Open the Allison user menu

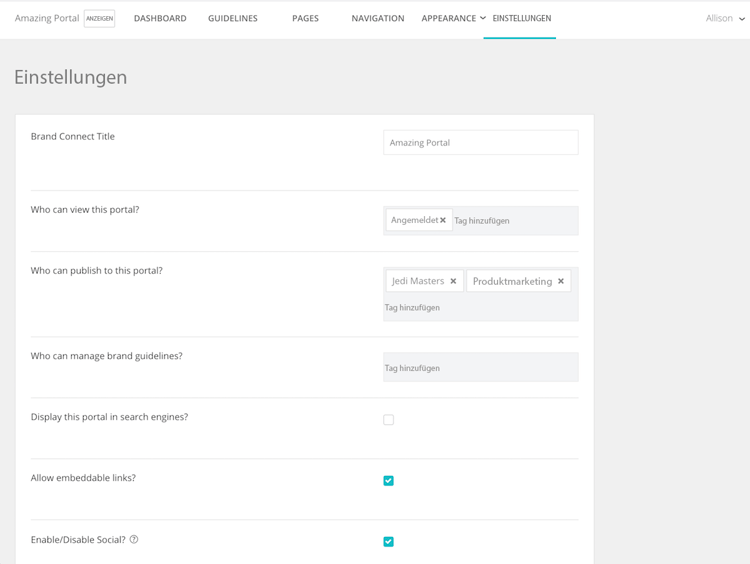(x=725, y=19)
